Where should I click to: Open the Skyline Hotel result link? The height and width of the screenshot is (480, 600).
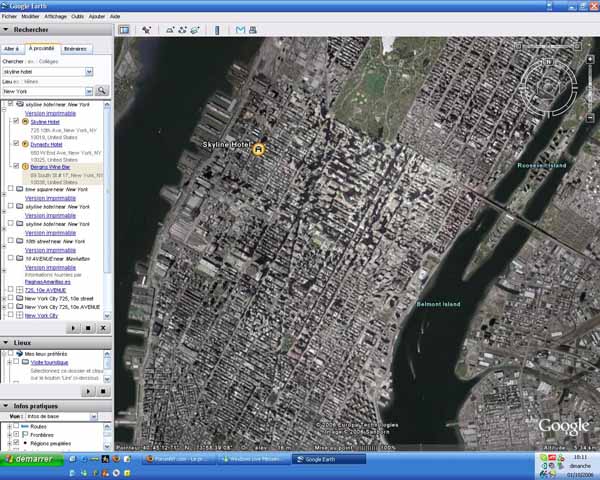pyautogui.click(x=45, y=122)
